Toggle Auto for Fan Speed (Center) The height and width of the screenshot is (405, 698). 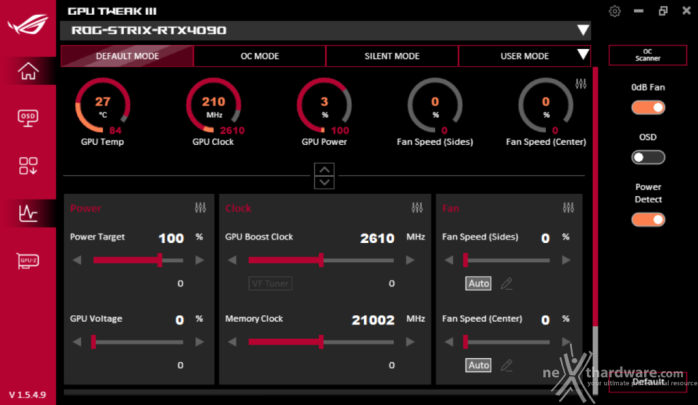[x=479, y=365]
